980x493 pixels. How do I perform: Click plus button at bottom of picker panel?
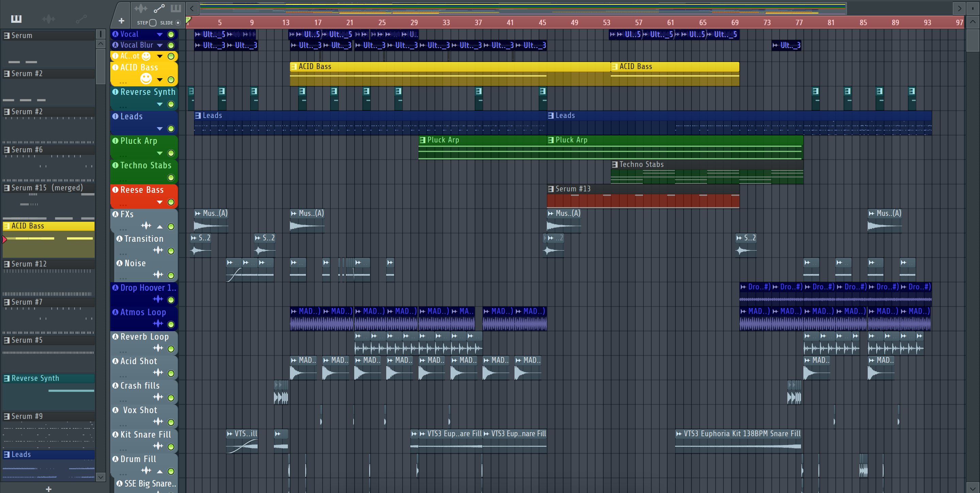pyautogui.click(x=48, y=489)
